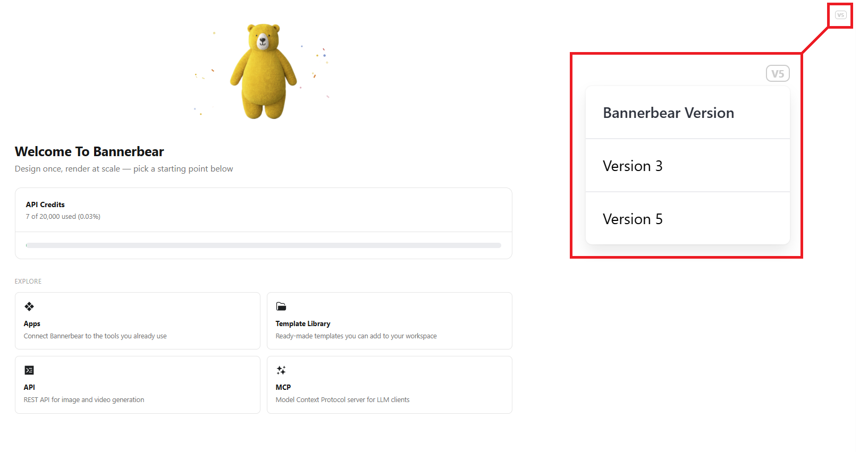Click the API credits usage progress bar
Image resolution: width=868 pixels, height=452 pixels.
[x=264, y=245]
